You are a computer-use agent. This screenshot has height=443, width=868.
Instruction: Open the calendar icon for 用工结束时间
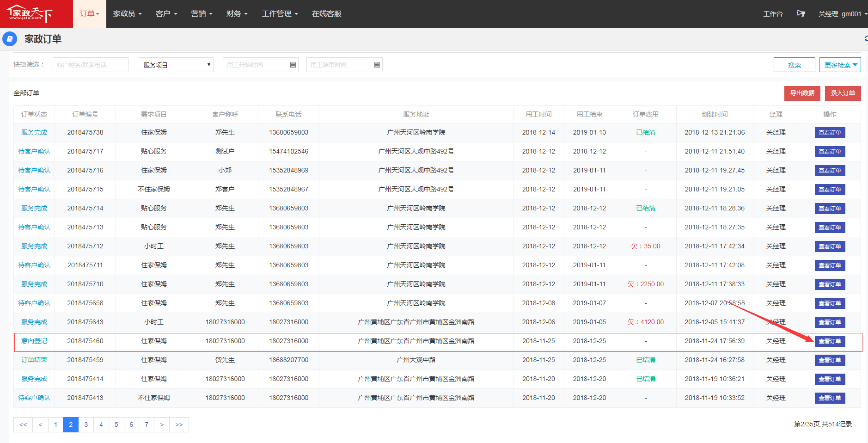click(x=377, y=65)
